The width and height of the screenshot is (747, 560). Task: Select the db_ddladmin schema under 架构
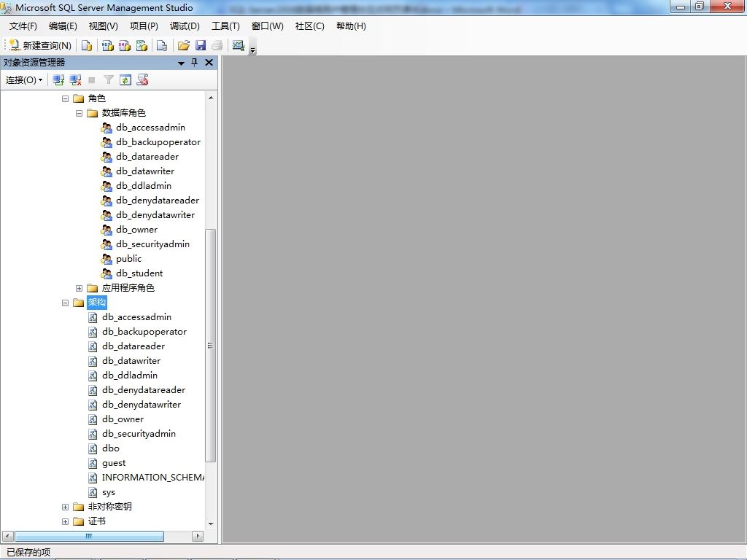130,376
